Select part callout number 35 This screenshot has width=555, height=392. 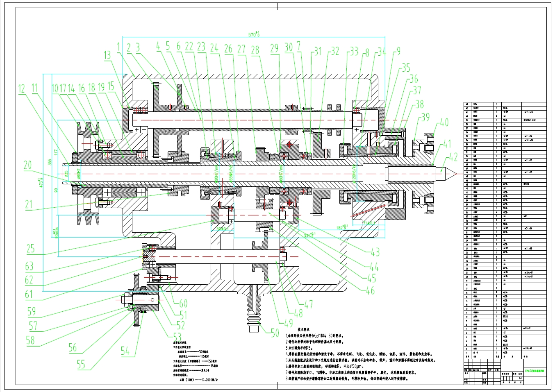405,67
